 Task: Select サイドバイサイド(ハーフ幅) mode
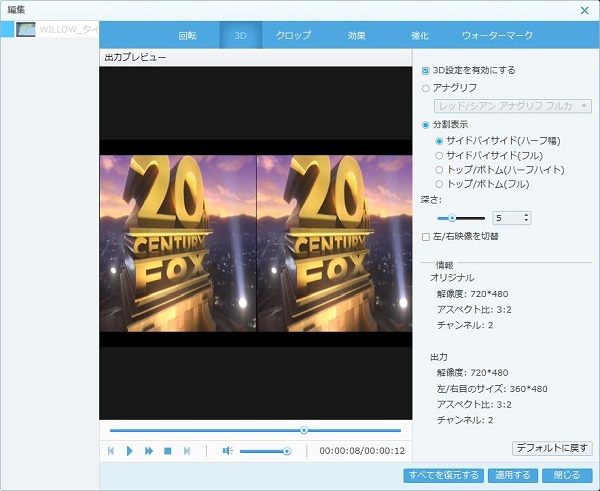click(x=439, y=141)
